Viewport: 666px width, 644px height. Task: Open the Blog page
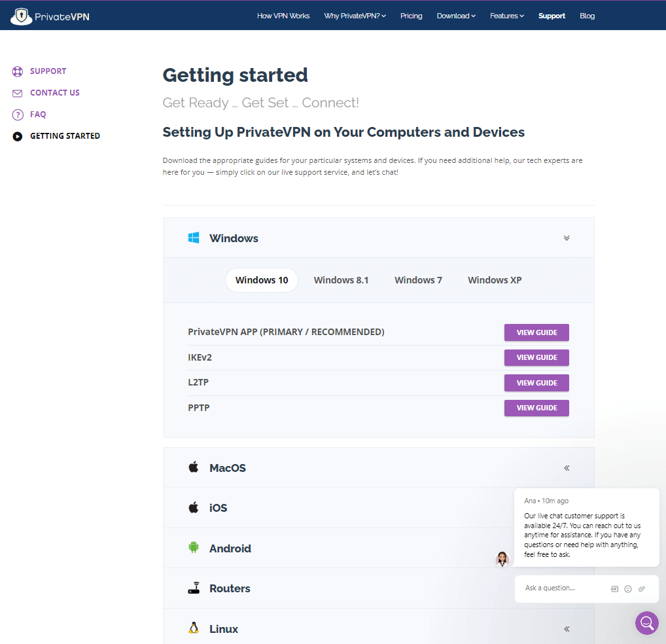[587, 16]
